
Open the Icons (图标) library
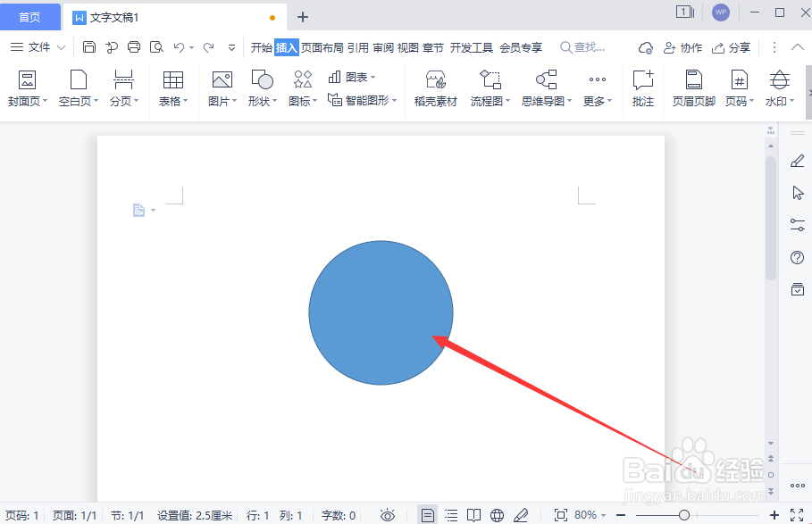pos(303,88)
